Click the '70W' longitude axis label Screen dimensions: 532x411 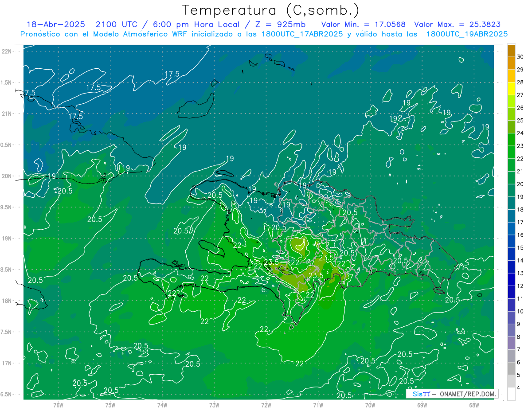pos(370,405)
